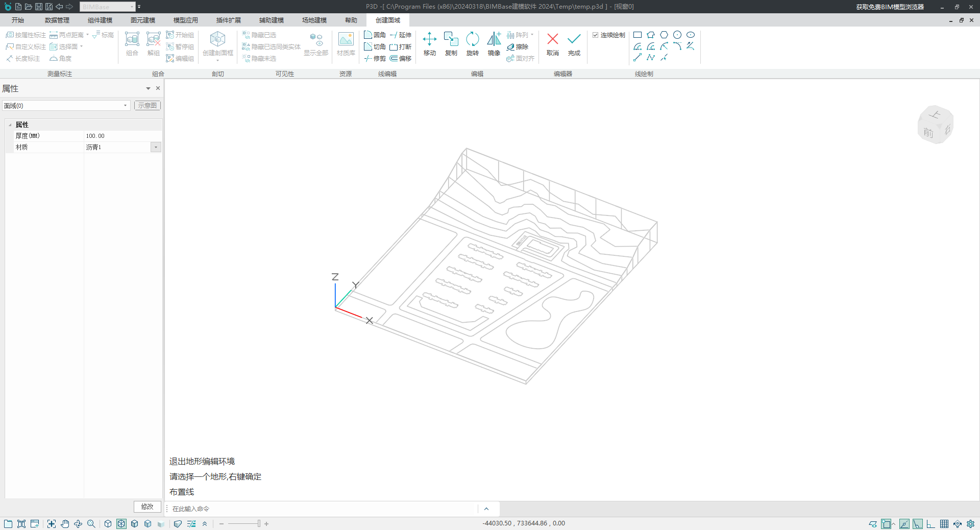This screenshot has height=530, width=980.
Task: Expand the command line history chevron
Action: (x=486, y=509)
